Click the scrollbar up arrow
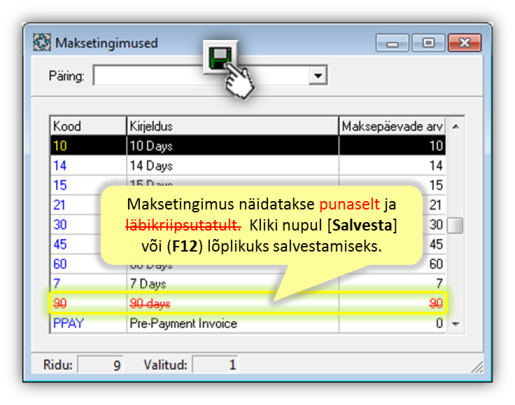 455,127
